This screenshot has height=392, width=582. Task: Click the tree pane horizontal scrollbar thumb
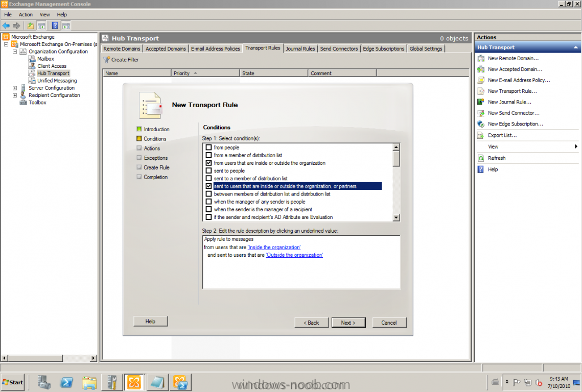tap(36, 358)
